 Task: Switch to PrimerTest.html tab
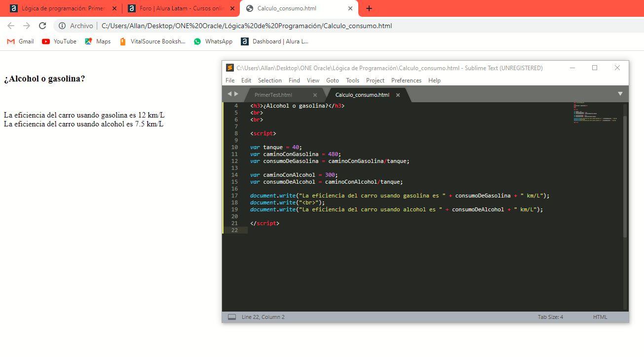(273, 95)
